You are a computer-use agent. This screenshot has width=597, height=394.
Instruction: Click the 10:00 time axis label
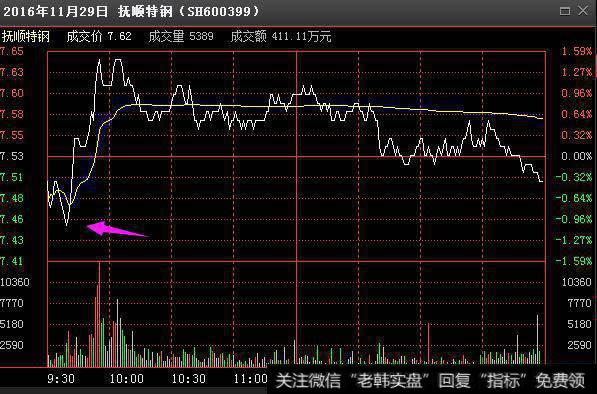coord(127,379)
